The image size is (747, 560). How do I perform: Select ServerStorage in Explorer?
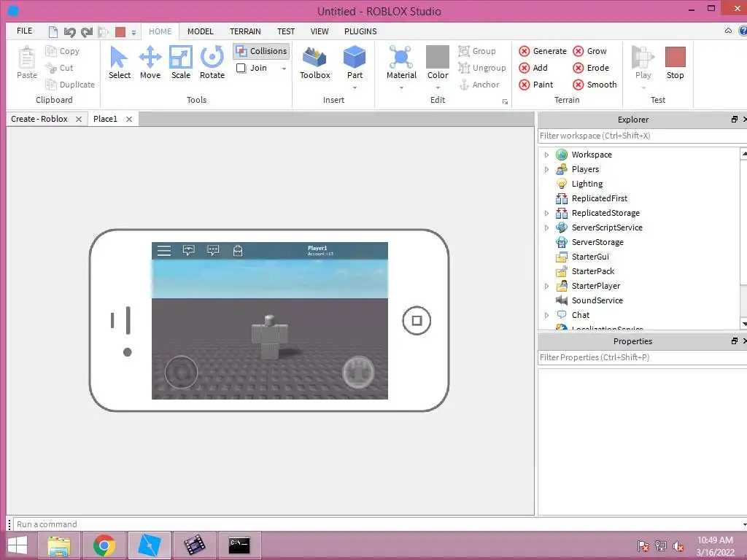point(597,242)
